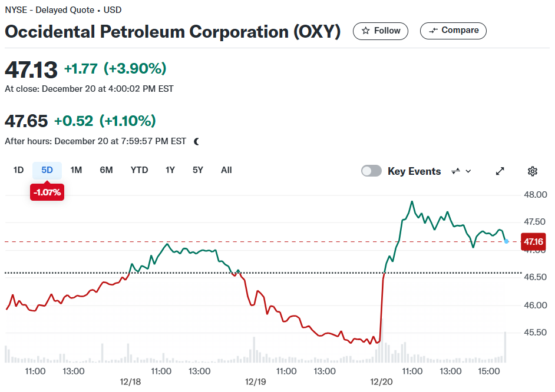Open the chart type dropdown chevron
The image size is (555, 392).
[x=468, y=171]
